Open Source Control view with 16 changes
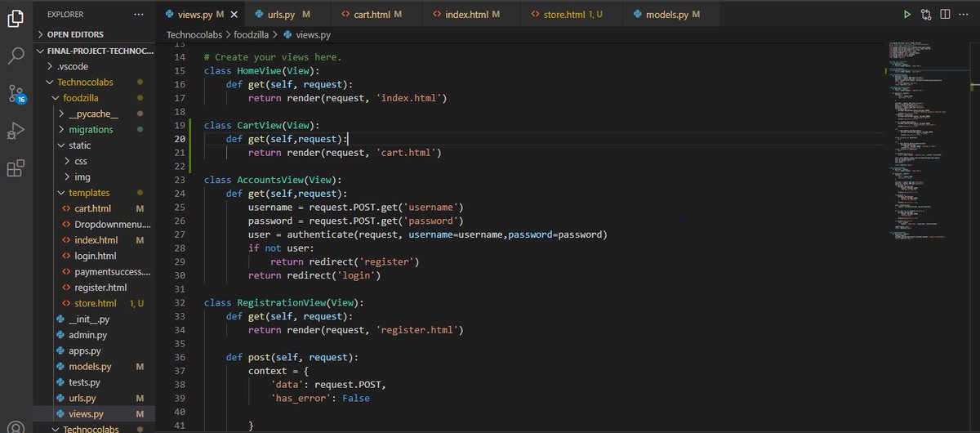The image size is (980, 433). point(16,93)
